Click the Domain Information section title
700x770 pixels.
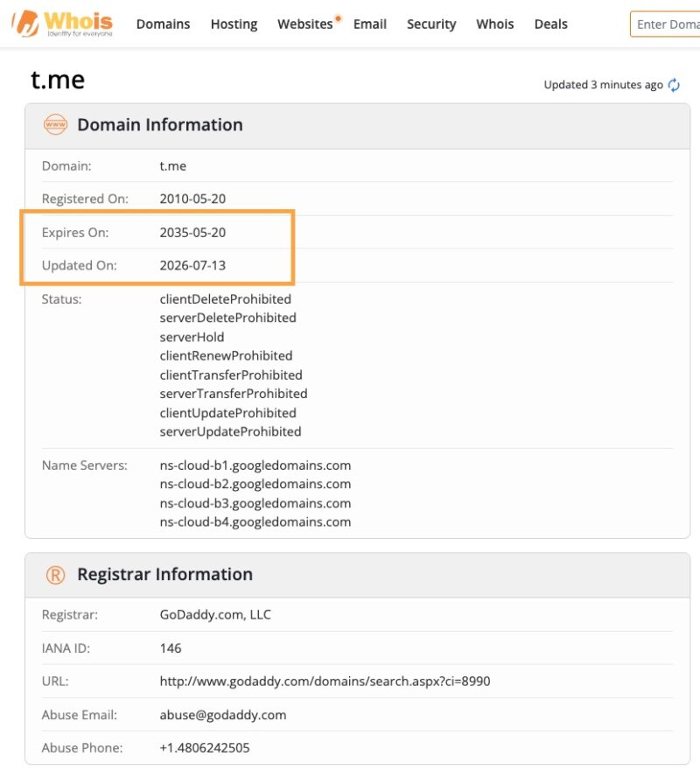point(160,125)
